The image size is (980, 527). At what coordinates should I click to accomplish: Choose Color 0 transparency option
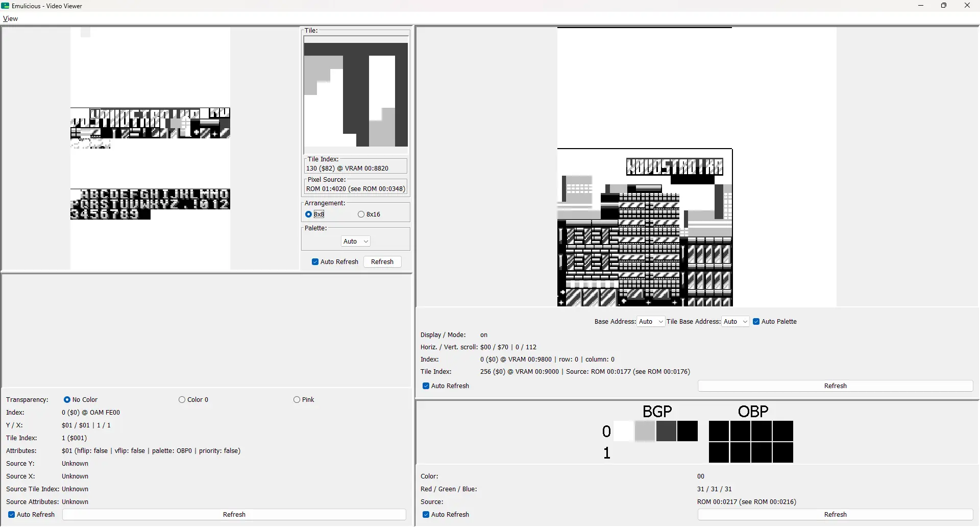point(182,400)
